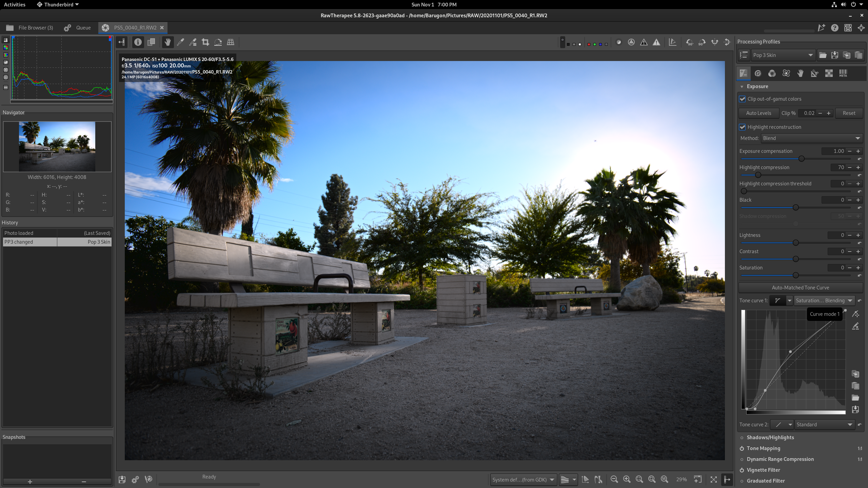Toggle processing profile fill mode icon

click(744, 55)
